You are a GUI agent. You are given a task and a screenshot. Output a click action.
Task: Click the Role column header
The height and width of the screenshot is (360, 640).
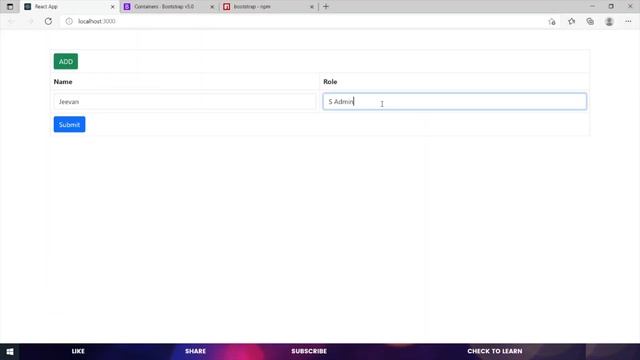pyautogui.click(x=330, y=82)
